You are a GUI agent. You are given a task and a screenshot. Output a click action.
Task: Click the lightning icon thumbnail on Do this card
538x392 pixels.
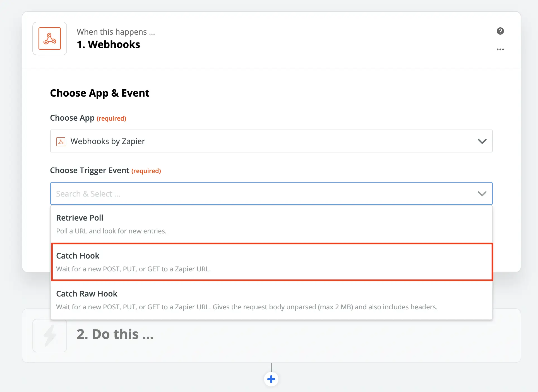click(x=49, y=335)
